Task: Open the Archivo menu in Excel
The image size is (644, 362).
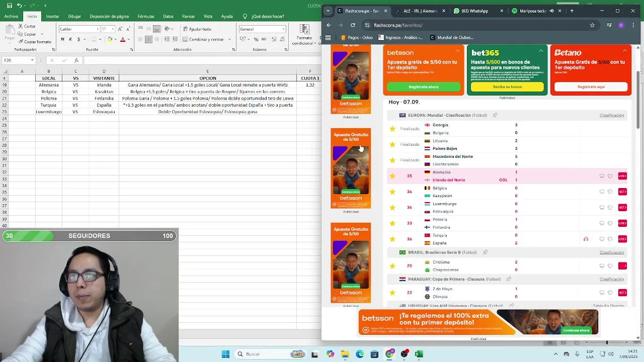Action: point(11,16)
